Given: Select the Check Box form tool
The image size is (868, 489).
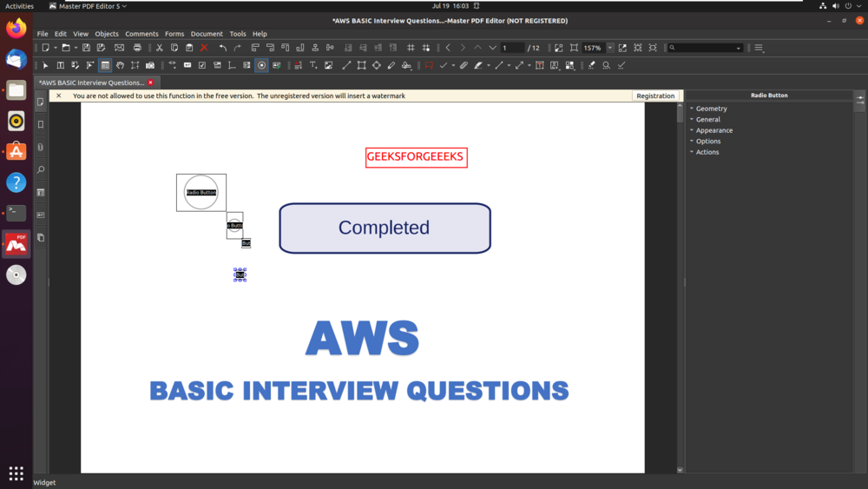Looking at the screenshot, I should click(202, 65).
